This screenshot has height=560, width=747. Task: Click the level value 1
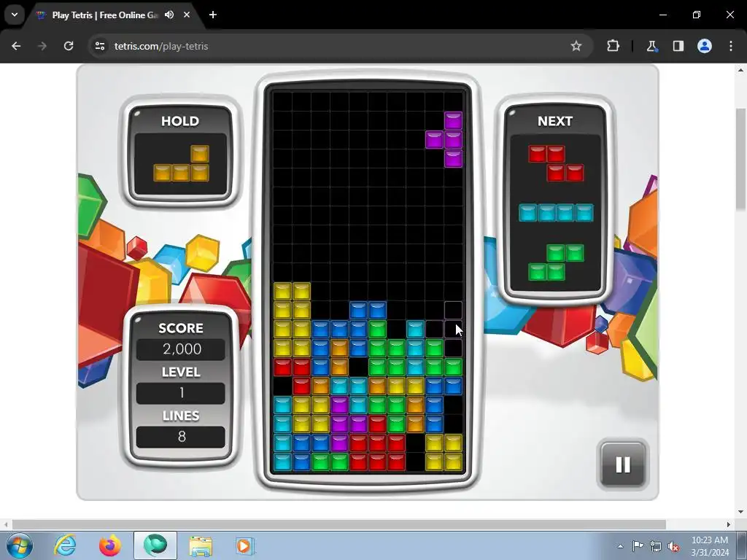click(x=182, y=393)
